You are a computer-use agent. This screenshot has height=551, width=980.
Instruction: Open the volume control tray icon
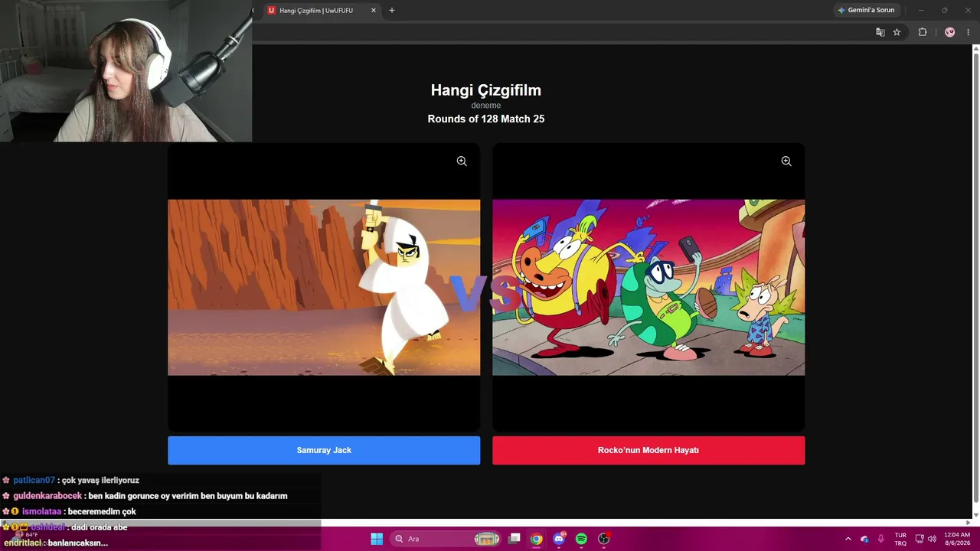pyautogui.click(x=932, y=539)
